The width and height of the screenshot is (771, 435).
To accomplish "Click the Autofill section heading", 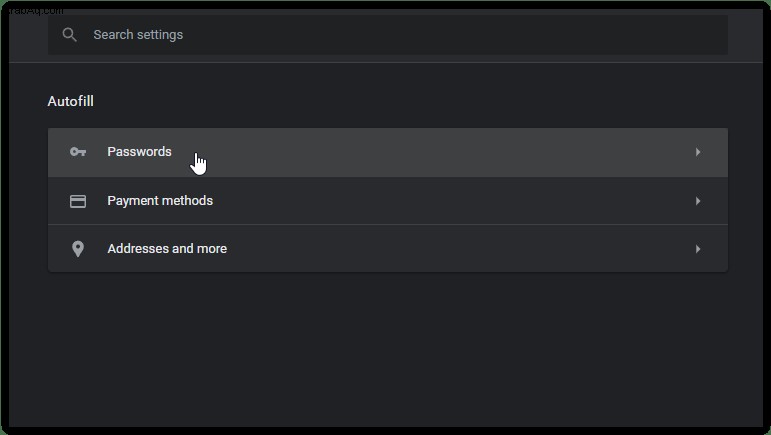I will point(70,101).
